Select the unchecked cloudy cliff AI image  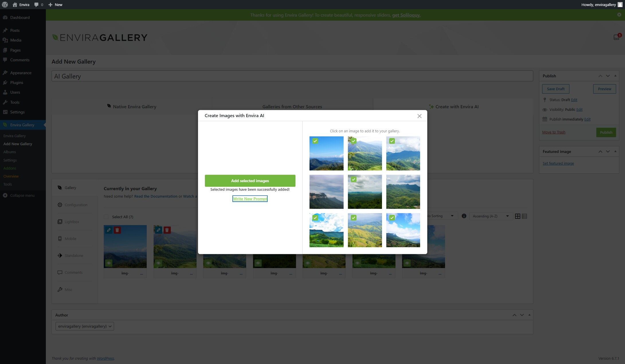[x=326, y=192]
